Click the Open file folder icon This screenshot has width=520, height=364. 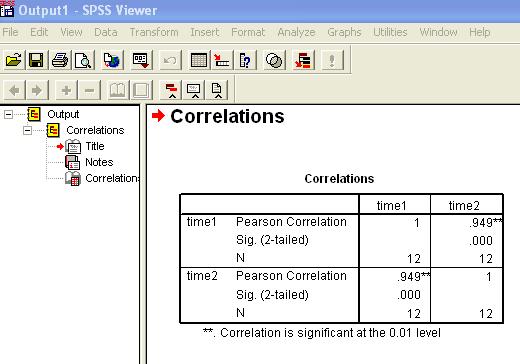coord(14,60)
